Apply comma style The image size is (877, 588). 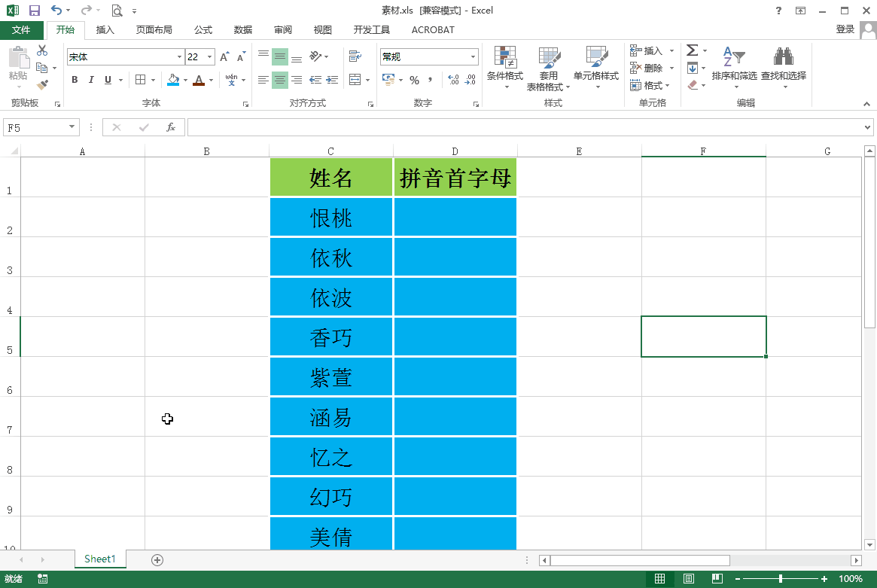coord(430,80)
